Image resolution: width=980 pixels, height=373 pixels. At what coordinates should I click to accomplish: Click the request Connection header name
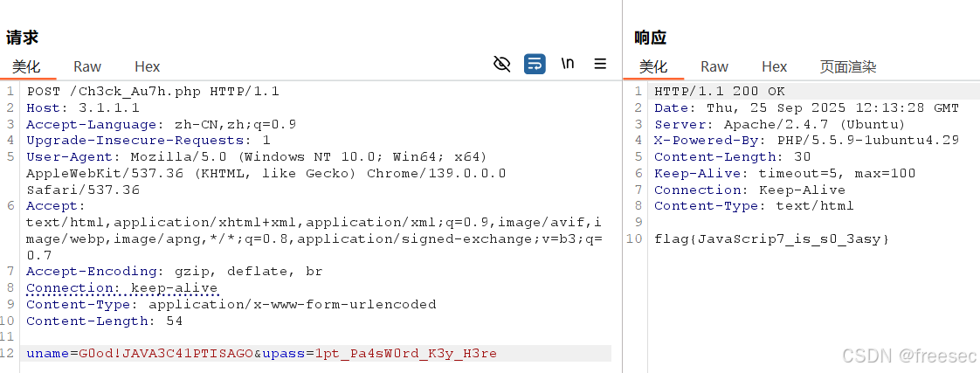point(69,288)
